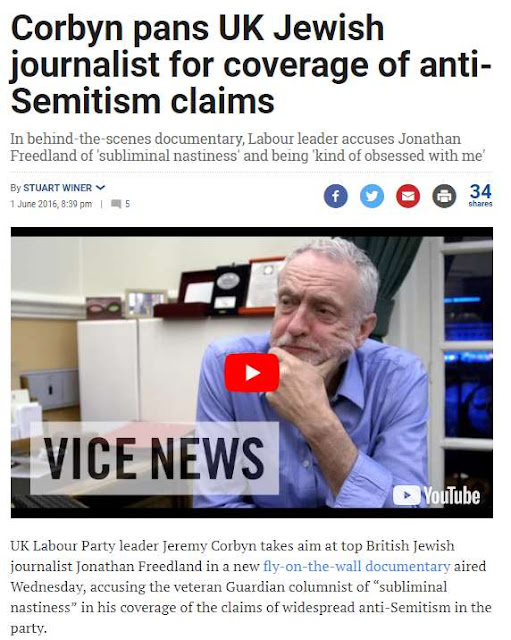This screenshot has height=640, width=511.
Task: Click the first paragraph starting 'UK Labour Party'
Action: click(251, 587)
